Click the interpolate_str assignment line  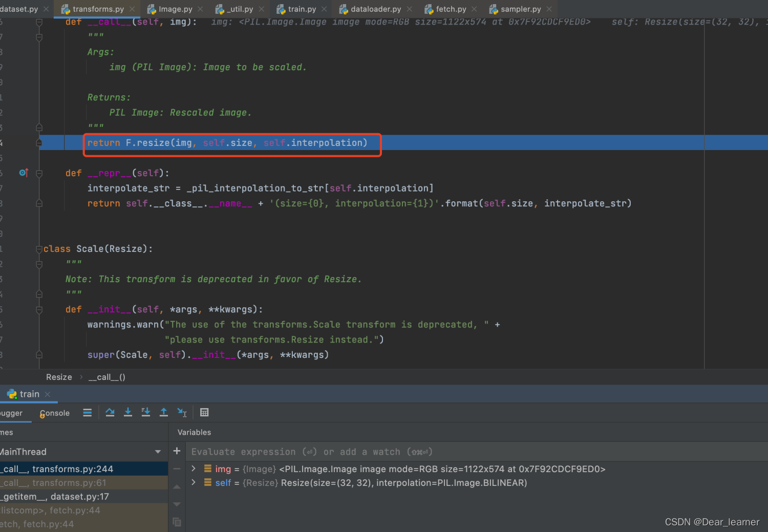(x=260, y=188)
